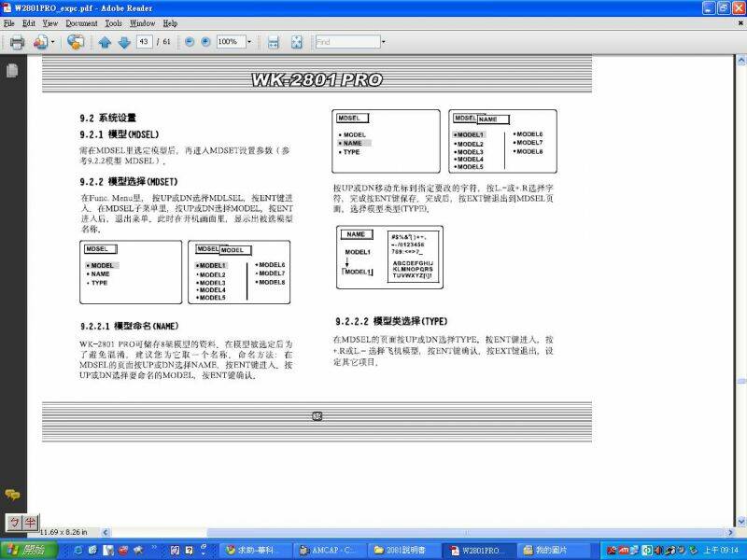
Task: Switch to the Chrome 求助 taskbar button
Action: pyautogui.click(x=254, y=550)
